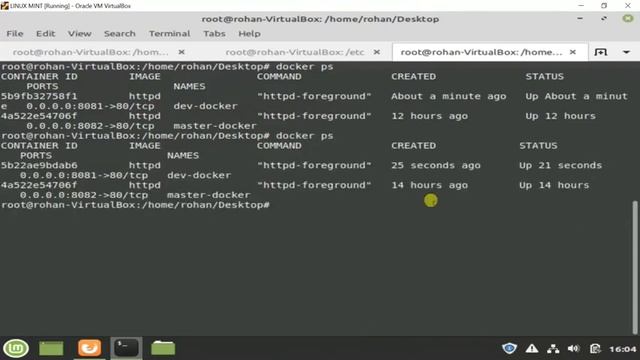The image size is (640, 360).
Task: Click the terminal vertical scrollbar
Action: (635, 267)
